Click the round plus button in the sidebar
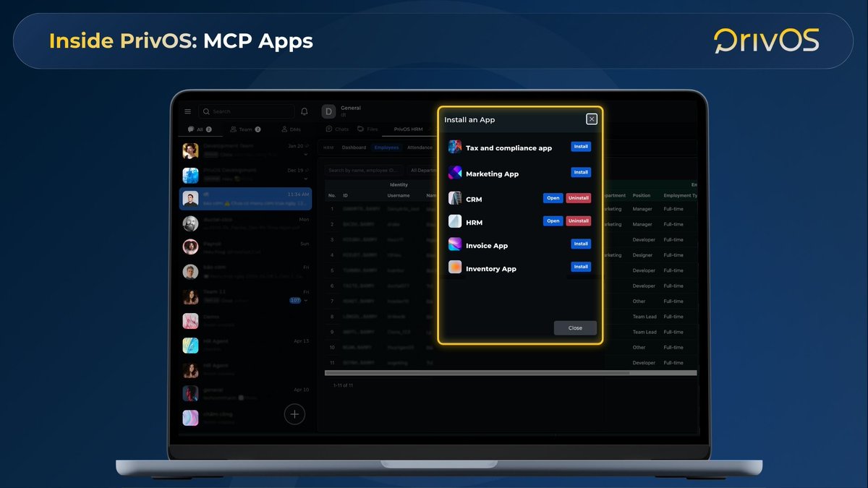Viewport: 868px width, 488px height. click(294, 414)
